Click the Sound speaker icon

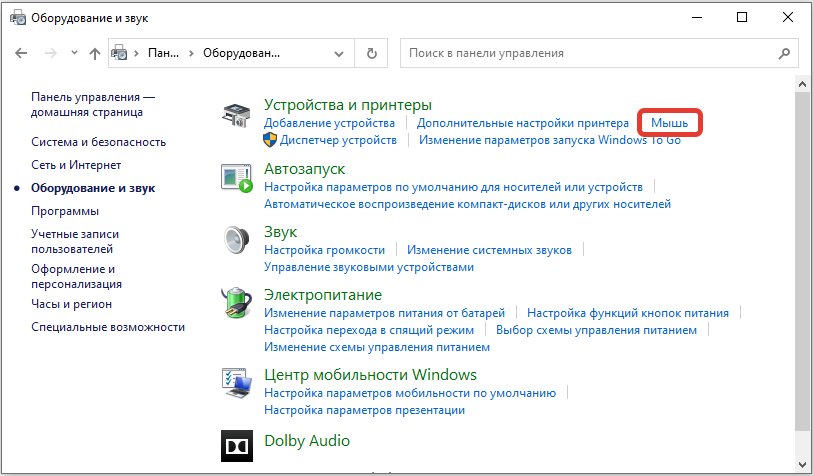(236, 242)
